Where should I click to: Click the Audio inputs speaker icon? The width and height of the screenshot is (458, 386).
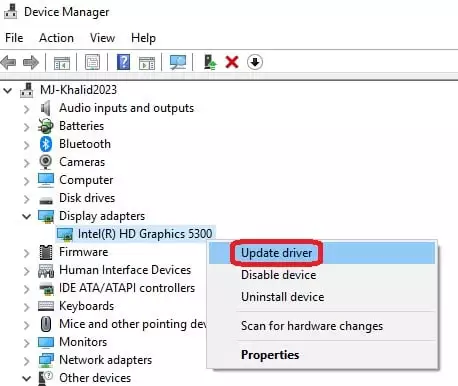click(x=45, y=108)
